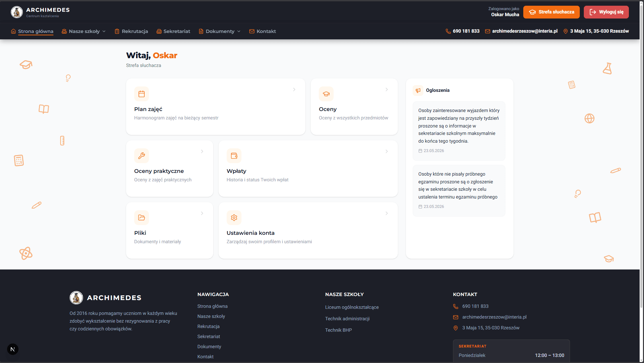Viewport: 644px width, 363px height.
Task: Click the folder icon on Pliki card
Action: (x=142, y=218)
